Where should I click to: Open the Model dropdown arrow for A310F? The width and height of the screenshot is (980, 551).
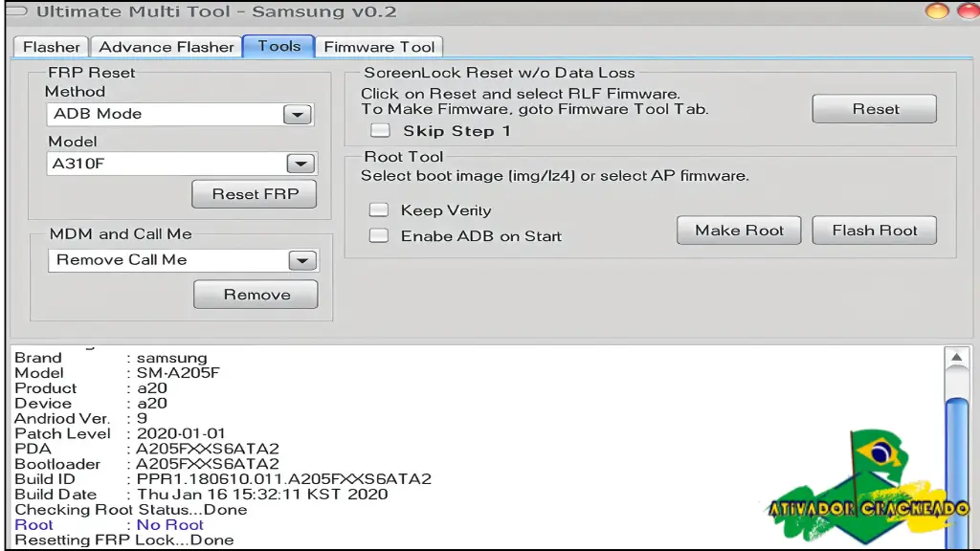pos(301,164)
